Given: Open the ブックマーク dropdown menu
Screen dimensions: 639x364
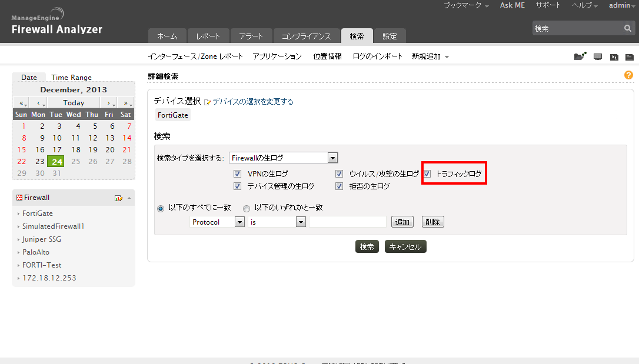Looking at the screenshot, I should point(466,6).
